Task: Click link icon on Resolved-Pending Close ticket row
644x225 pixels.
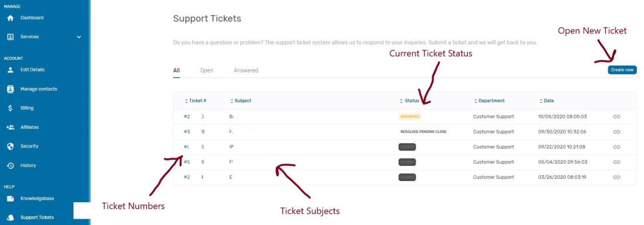Action: (x=616, y=132)
